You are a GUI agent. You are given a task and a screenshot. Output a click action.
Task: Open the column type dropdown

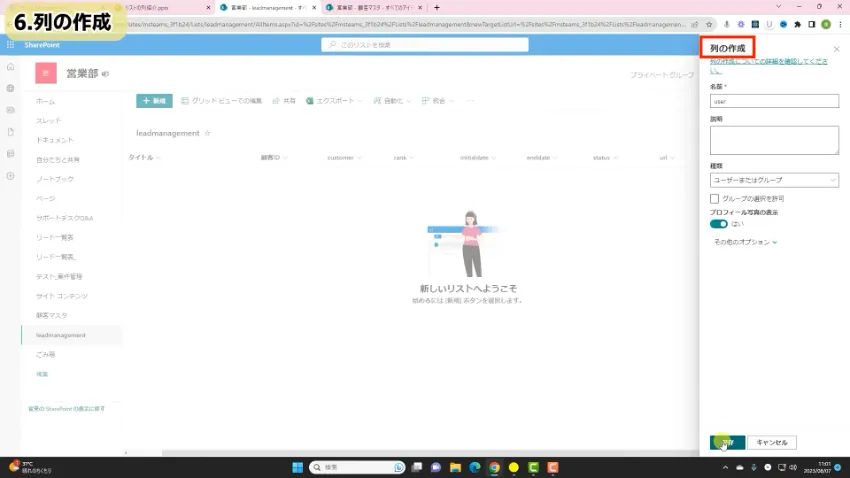point(774,180)
